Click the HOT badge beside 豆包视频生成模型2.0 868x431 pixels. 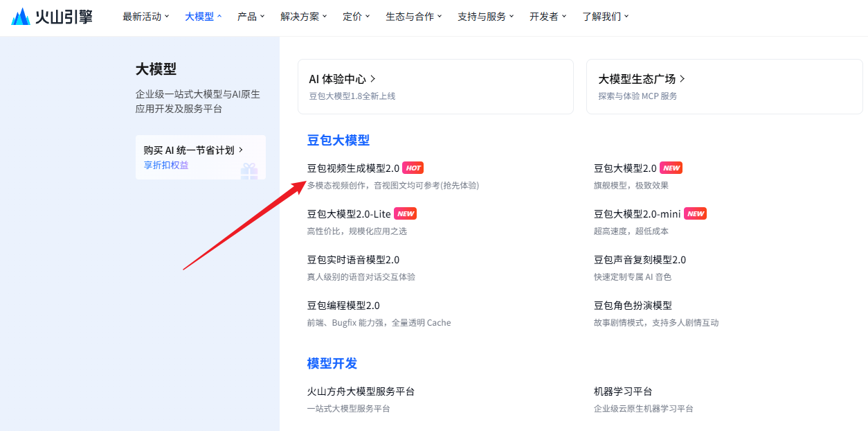(x=413, y=168)
